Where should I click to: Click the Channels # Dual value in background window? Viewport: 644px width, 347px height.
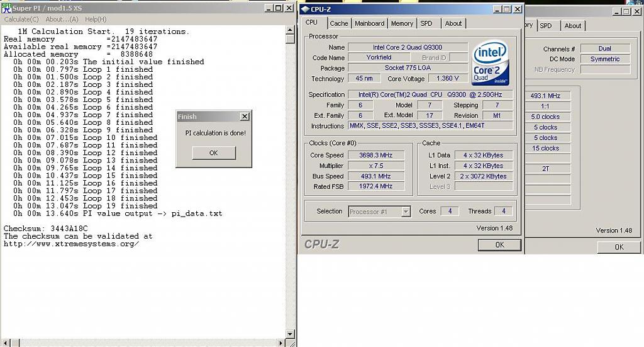click(x=604, y=48)
